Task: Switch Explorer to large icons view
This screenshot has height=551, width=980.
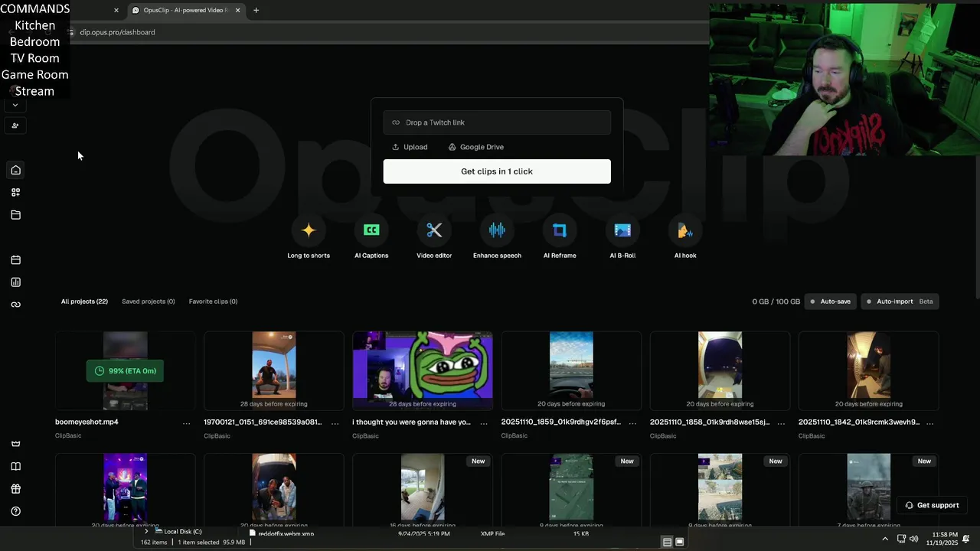Action: point(679,542)
